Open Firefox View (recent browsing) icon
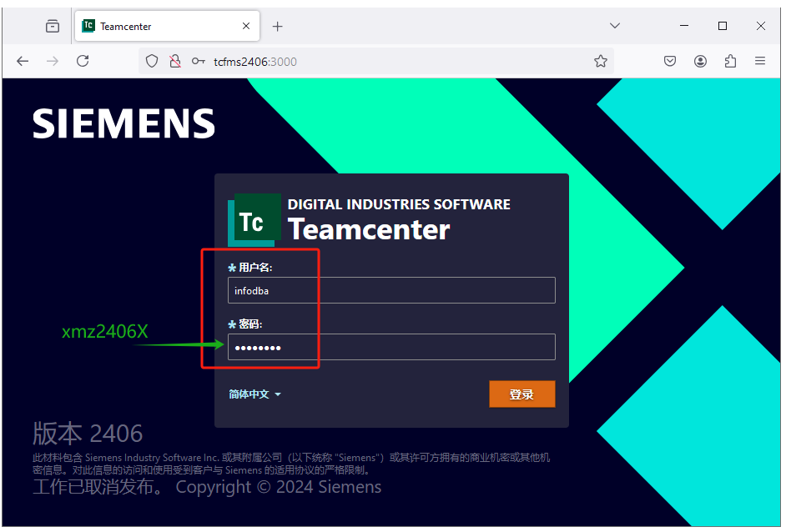Image resolution: width=786 pixels, height=532 pixels. click(53, 26)
